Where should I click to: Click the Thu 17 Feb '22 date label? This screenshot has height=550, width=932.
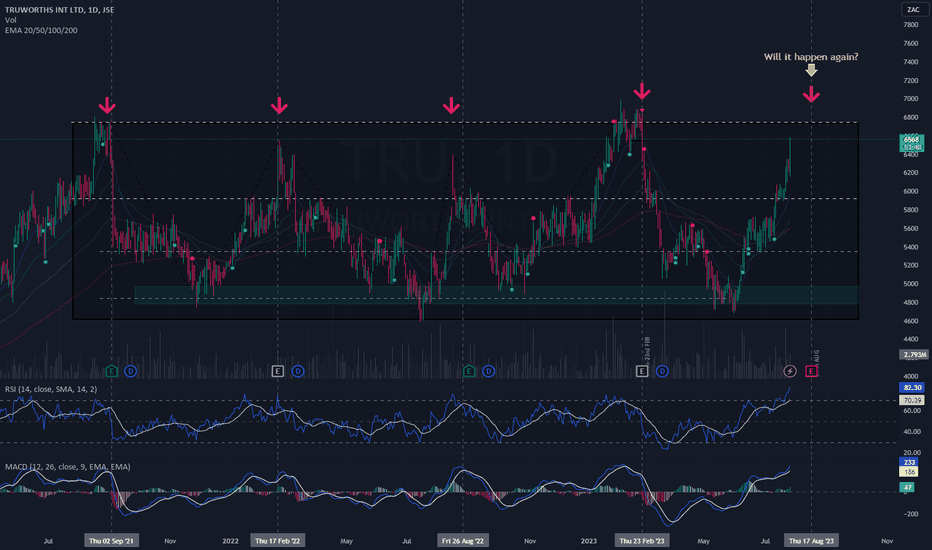point(278,540)
